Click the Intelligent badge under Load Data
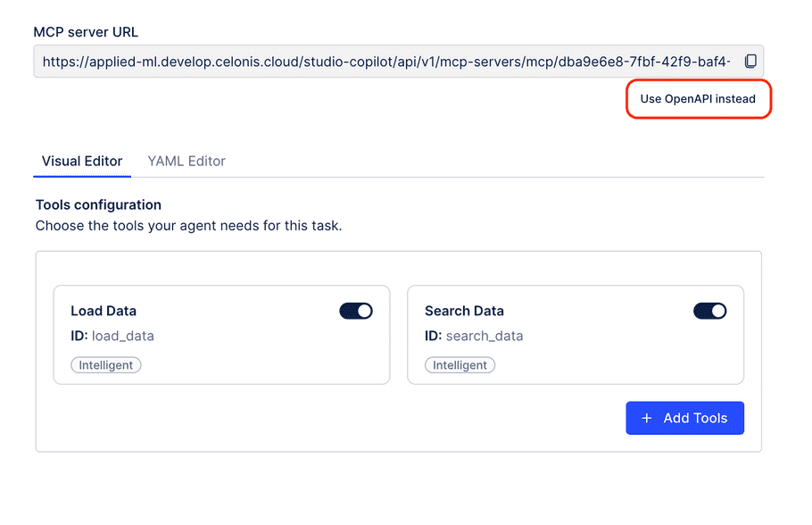The height and width of the screenshot is (525, 812). 105,364
